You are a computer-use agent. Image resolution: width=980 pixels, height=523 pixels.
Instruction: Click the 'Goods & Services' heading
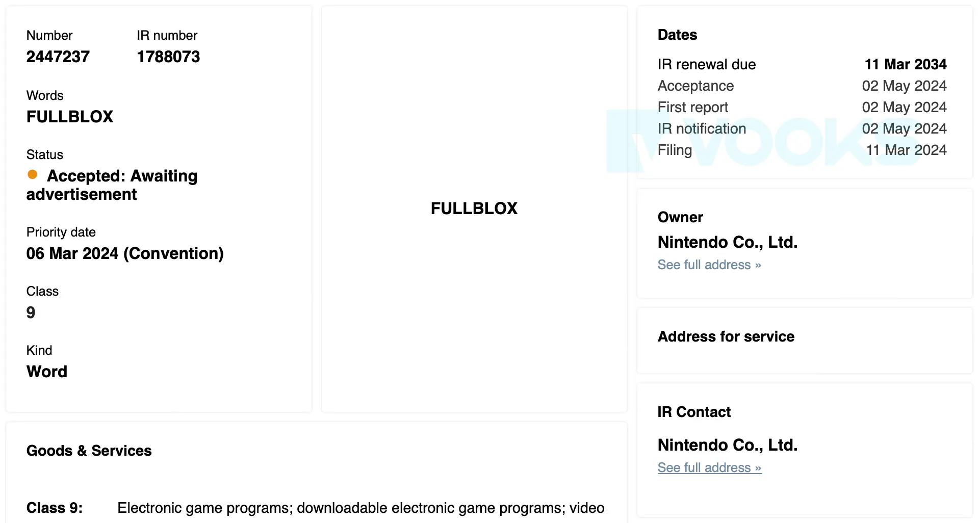(x=89, y=451)
